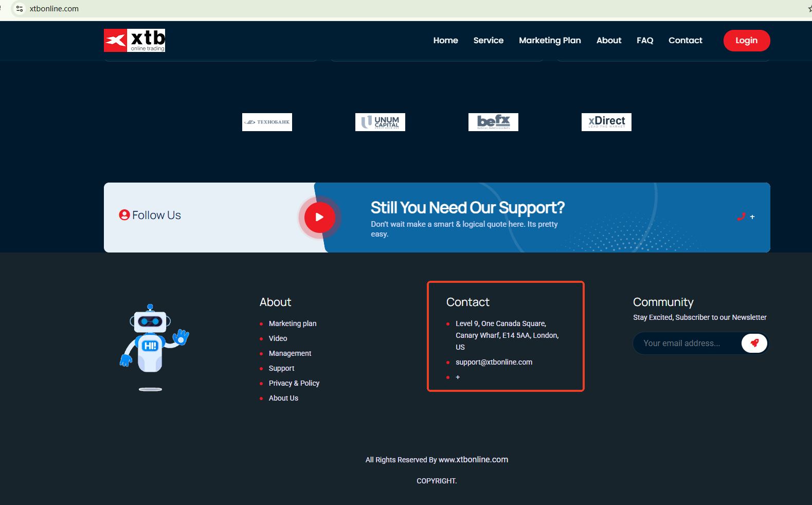
Task: Play the support video button
Action: point(319,217)
